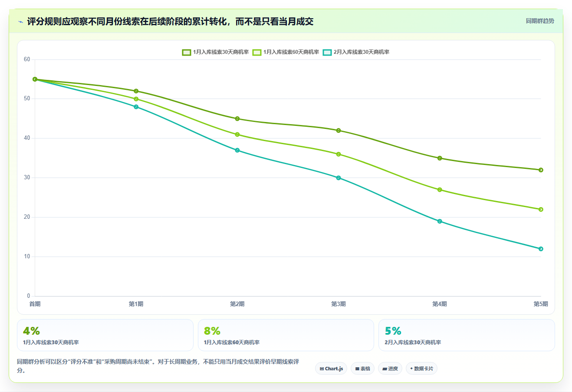Click the icon inside the Chart.js chip
This screenshot has width=572, height=392.
click(x=322, y=369)
